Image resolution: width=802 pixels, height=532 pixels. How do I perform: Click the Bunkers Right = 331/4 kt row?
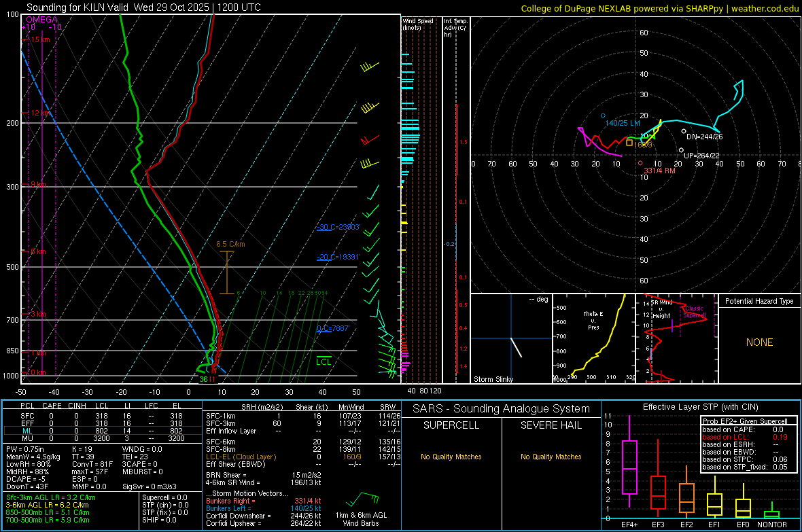[x=264, y=501]
